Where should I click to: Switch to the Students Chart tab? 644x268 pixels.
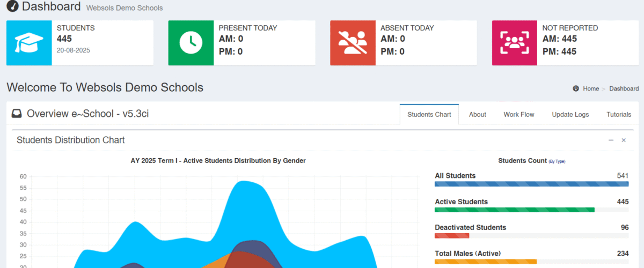(429, 114)
